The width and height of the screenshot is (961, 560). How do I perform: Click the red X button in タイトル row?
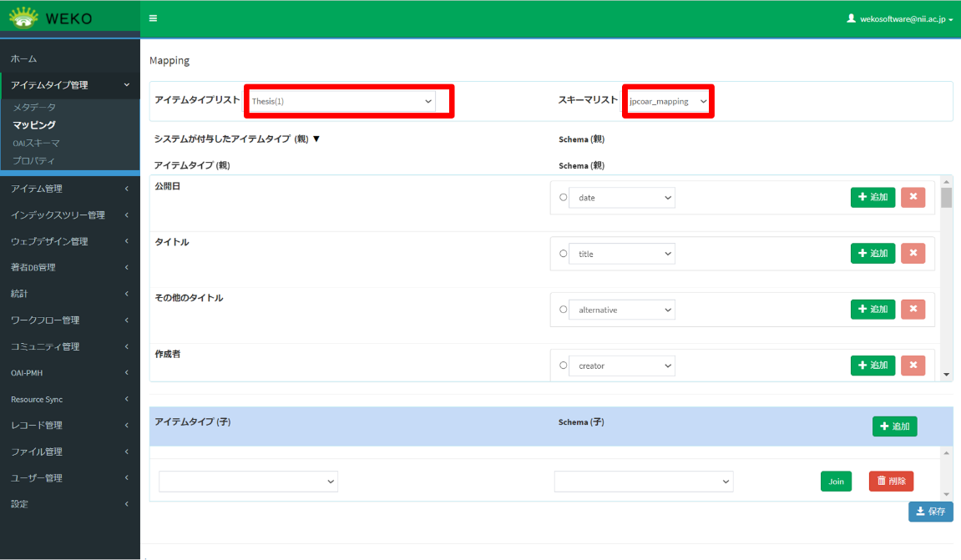point(913,253)
